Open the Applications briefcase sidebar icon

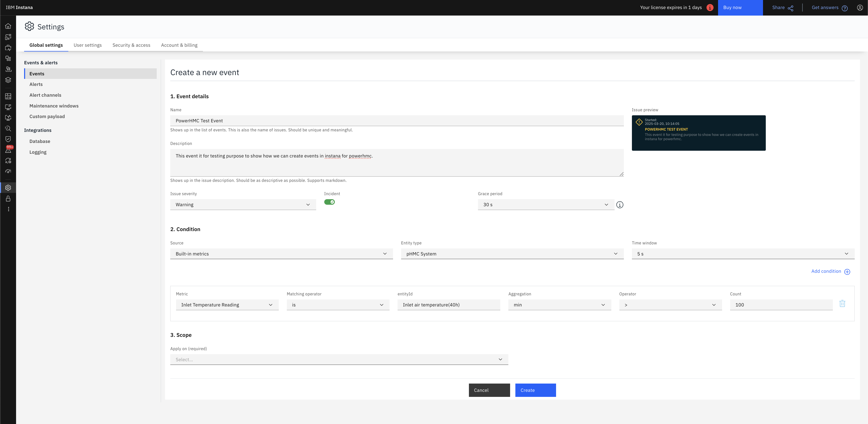tap(8, 48)
